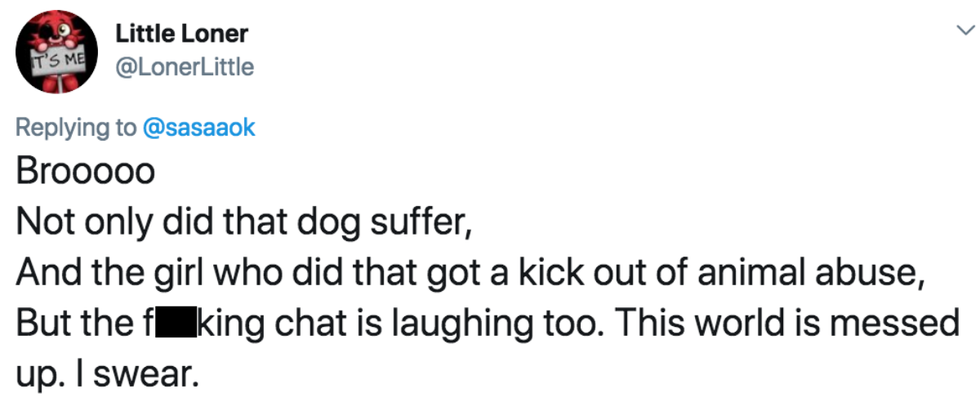The width and height of the screenshot is (980, 412).
Task: Click the word "But" starting the fourth line
Action: (42, 325)
